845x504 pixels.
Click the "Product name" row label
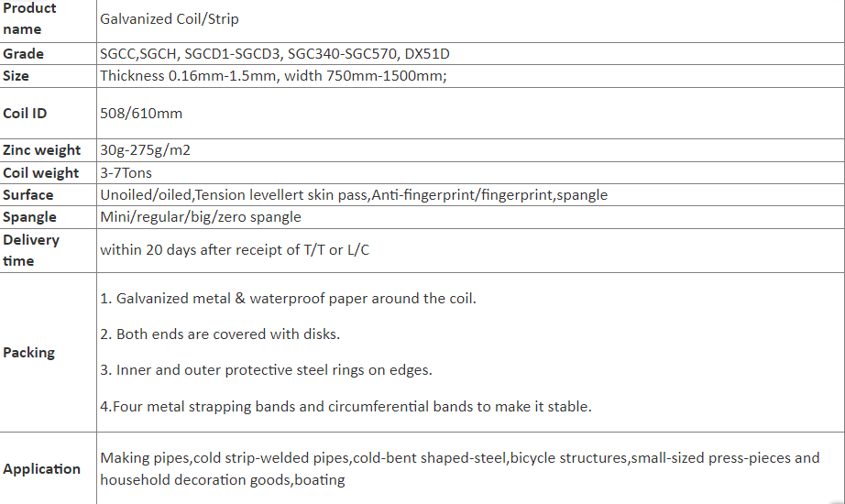tap(29, 18)
